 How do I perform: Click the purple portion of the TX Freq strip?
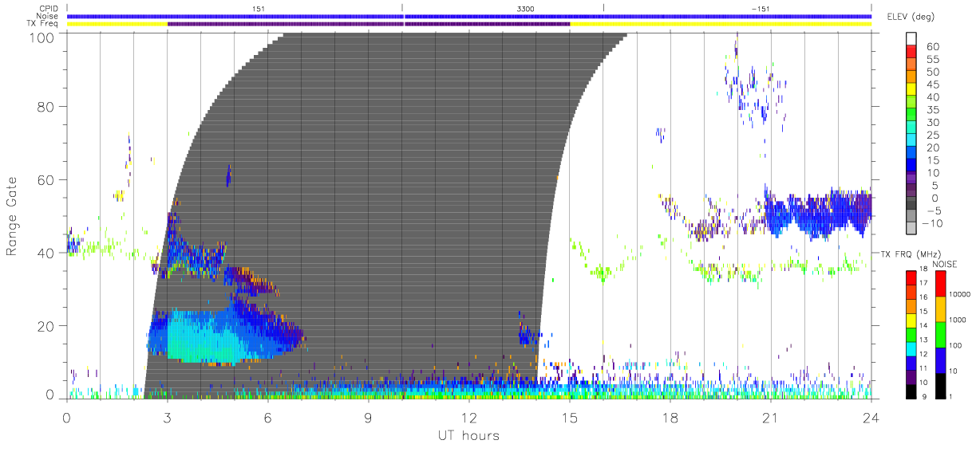pos(369,24)
